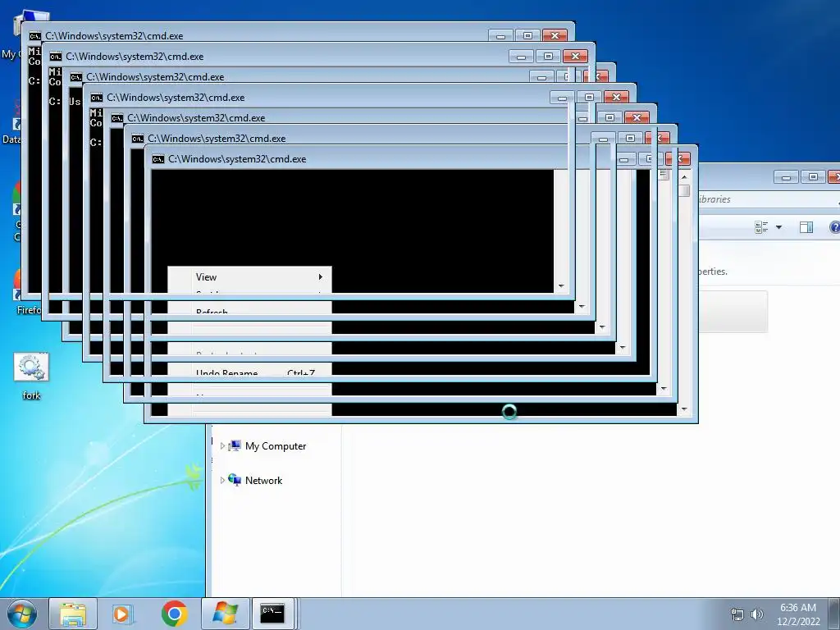
Task: Open system menu icon of frontmost cmd window
Action: coord(158,159)
